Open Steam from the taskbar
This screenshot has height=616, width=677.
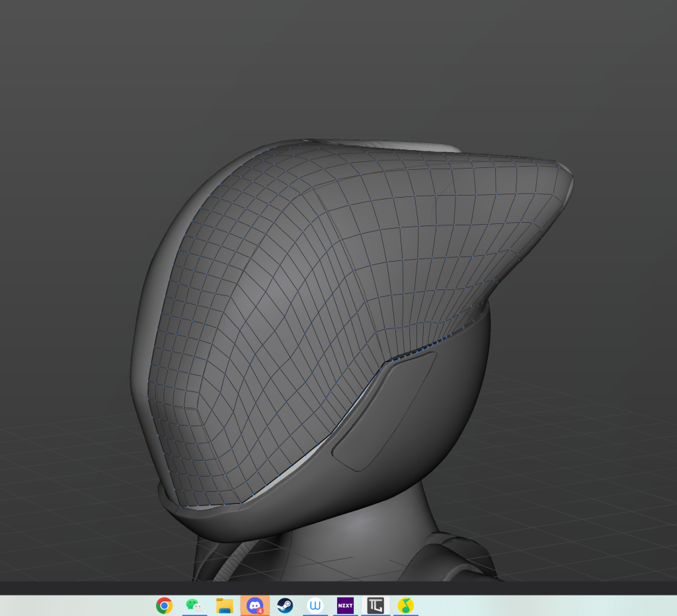point(285,605)
